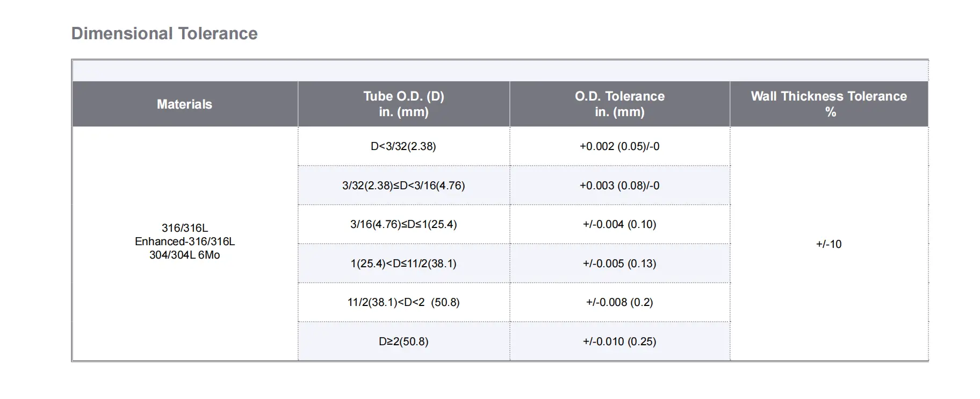This screenshot has height=399, width=980.
Task: Select the +/-0.010 (0.25) tolerance value
Action: [x=619, y=341]
